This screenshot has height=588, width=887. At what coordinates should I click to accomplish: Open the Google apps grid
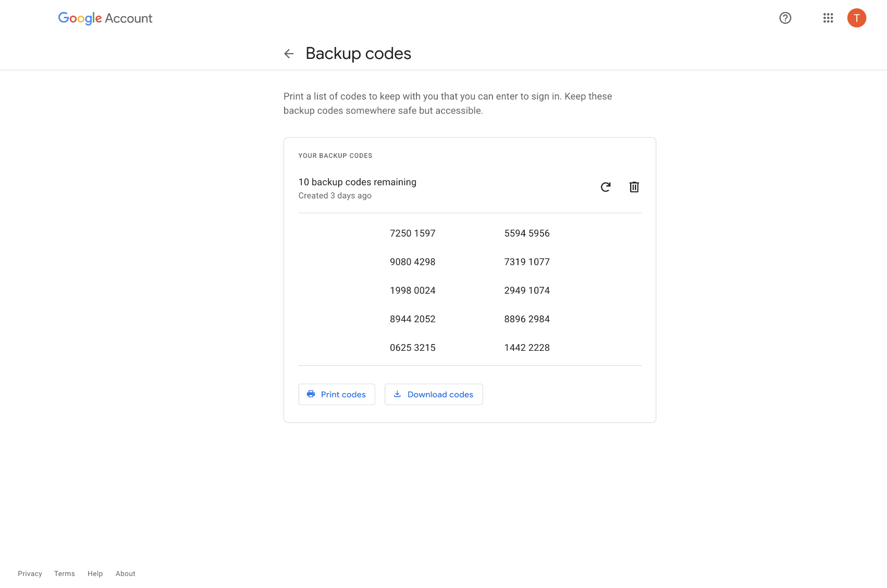tap(828, 18)
